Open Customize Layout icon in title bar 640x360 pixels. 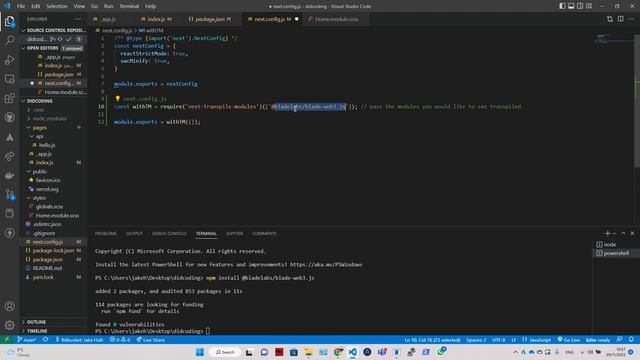click(x=589, y=6)
